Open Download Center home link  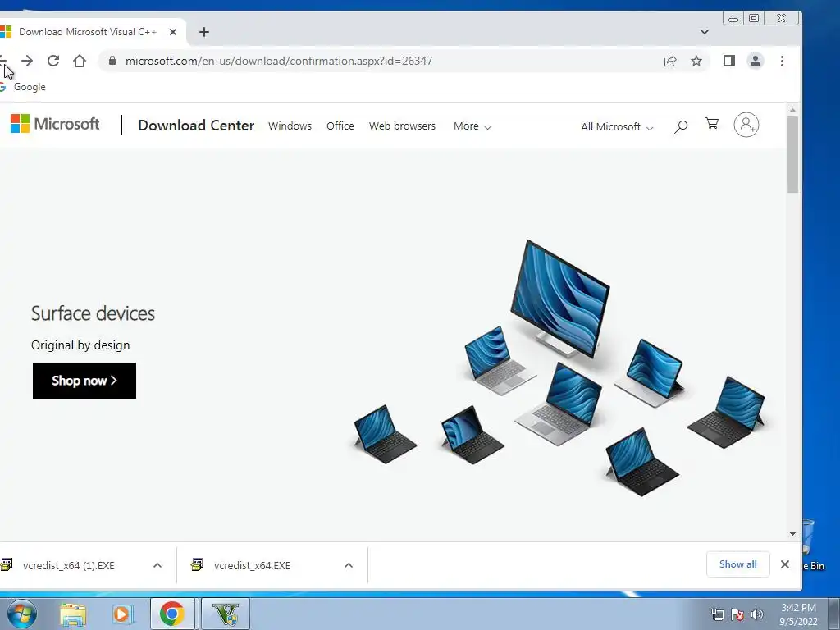click(x=196, y=126)
